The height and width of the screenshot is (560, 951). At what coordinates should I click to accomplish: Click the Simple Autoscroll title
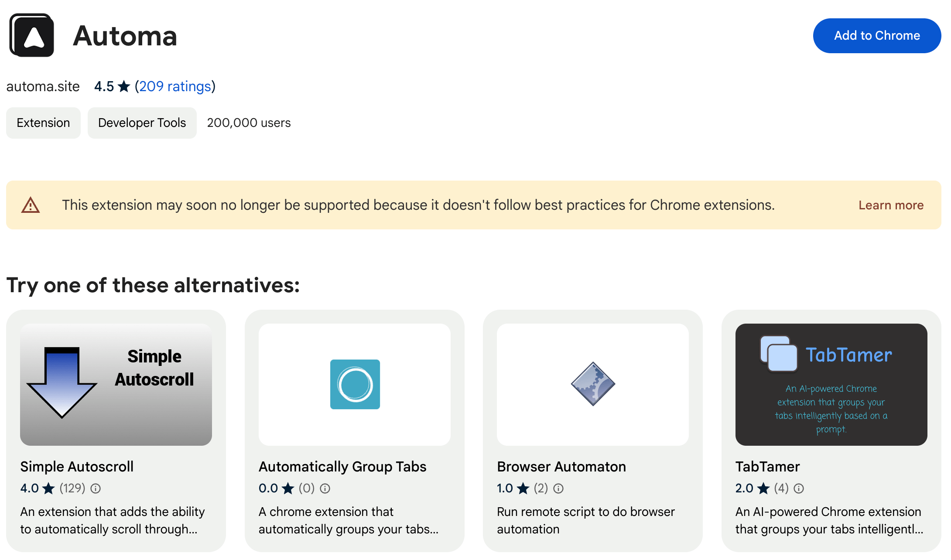click(x=77, y=467)
